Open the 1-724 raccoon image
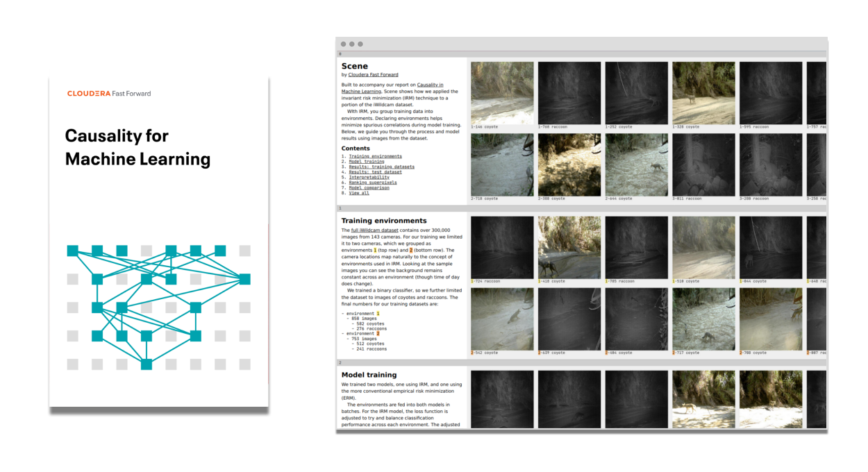868x472 pixels. (502, 247)
